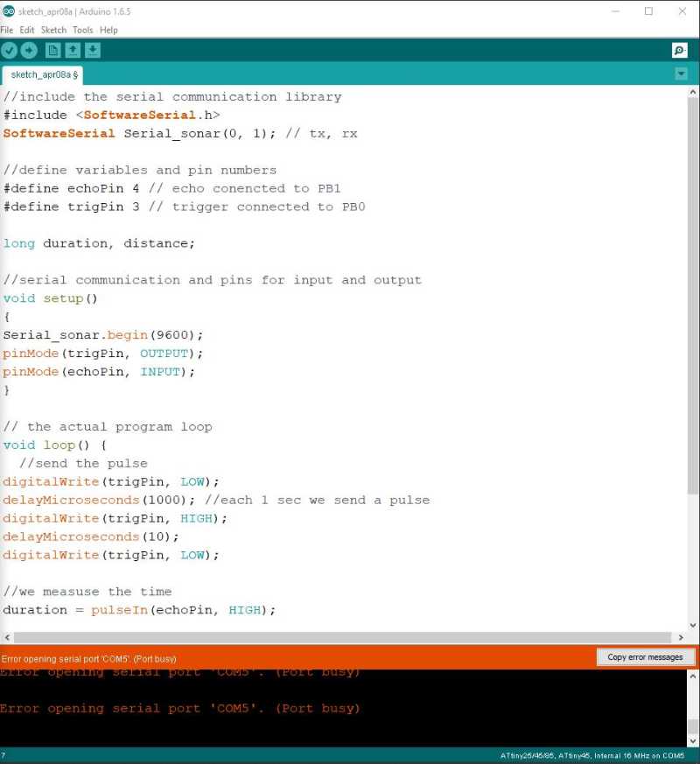Click the editor vertical scrollbar thumb
This screenshot has height=764, width=700.
pos(693,296)
